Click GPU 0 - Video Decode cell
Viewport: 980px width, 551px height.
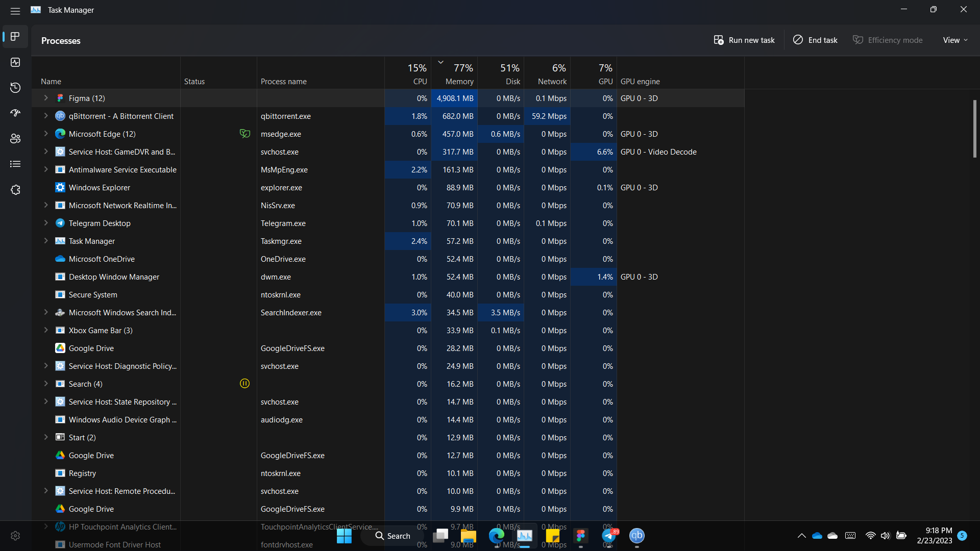click(680, 152)
